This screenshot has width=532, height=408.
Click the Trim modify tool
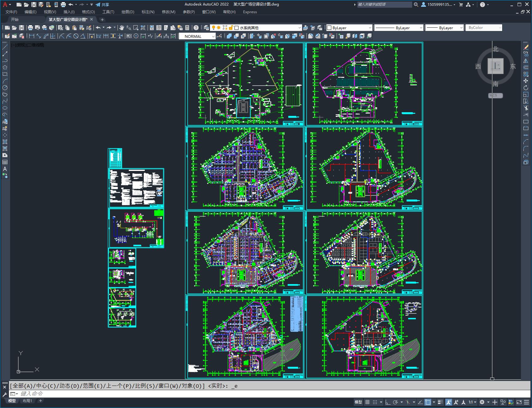pos(526,108)
